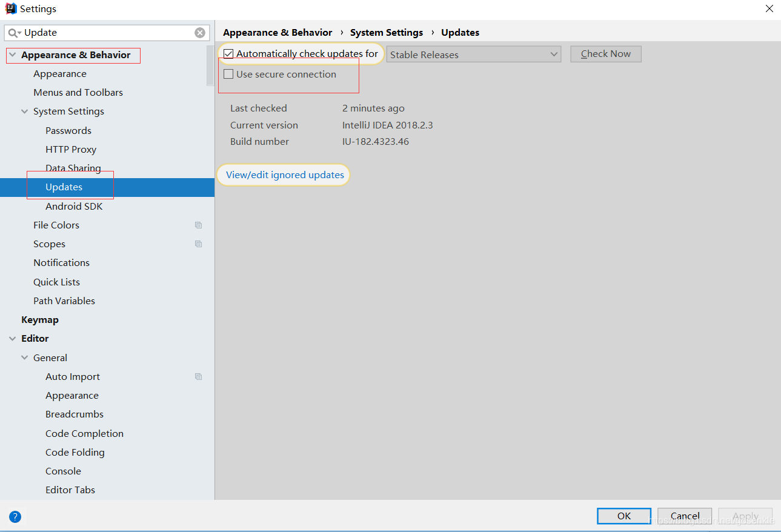Select Appearance under Editor General
The image size is (781, 532).
pyautogui.click(x=72, y=396)
